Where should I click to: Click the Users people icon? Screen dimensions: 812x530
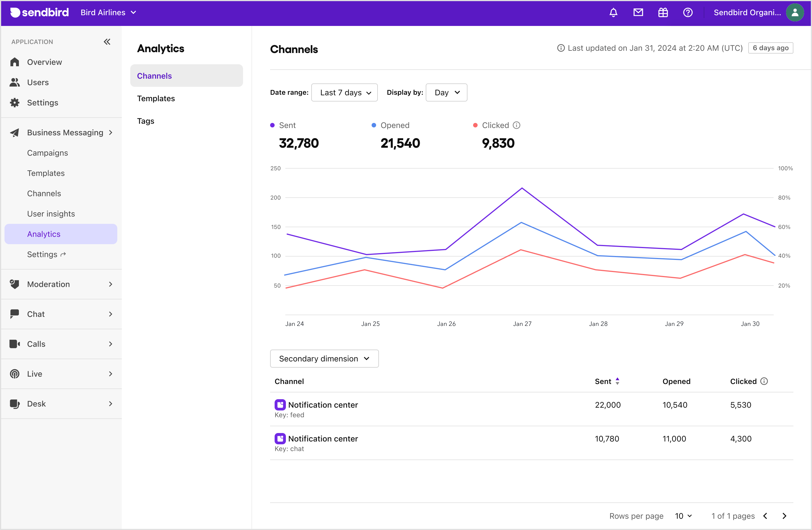(15, 82)
